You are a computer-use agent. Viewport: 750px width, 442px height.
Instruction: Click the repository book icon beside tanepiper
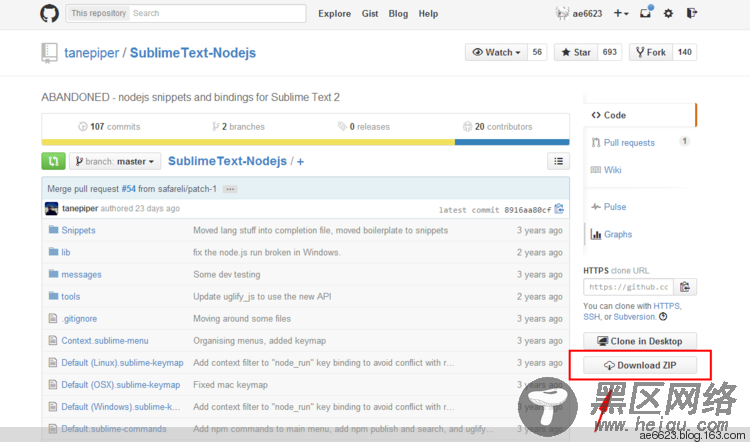[x=49, y=53]
